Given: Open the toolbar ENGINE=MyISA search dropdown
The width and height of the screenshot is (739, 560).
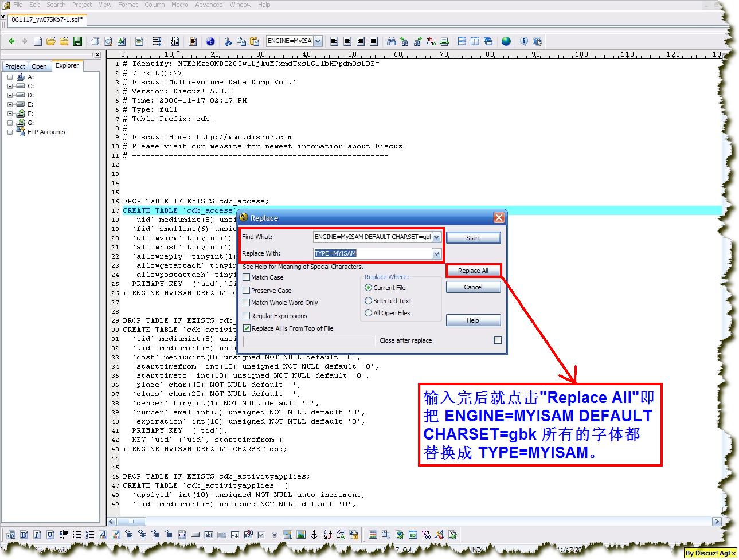Looking at the screenshot, I should click(318, 41).
